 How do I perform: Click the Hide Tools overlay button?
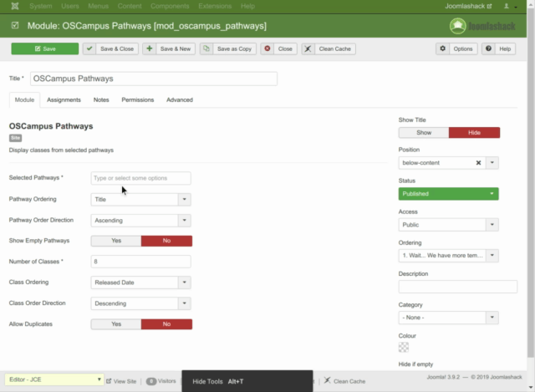(x=247, y=381)
